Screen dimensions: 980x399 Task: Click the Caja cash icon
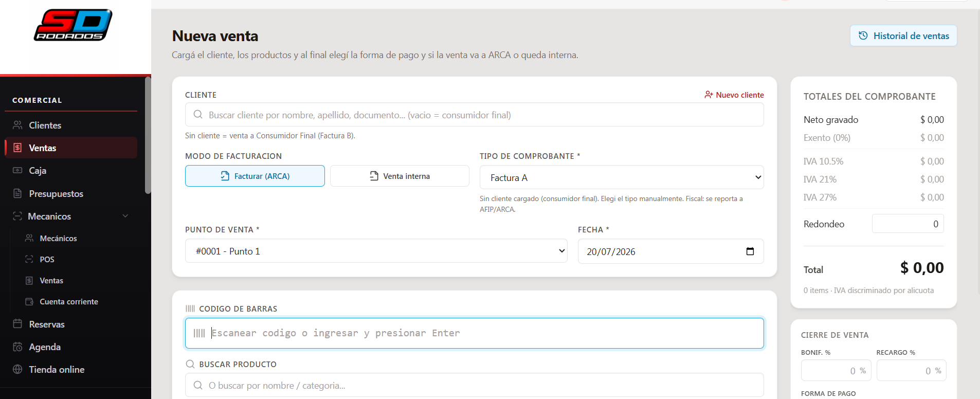click(x=17, y=170)
